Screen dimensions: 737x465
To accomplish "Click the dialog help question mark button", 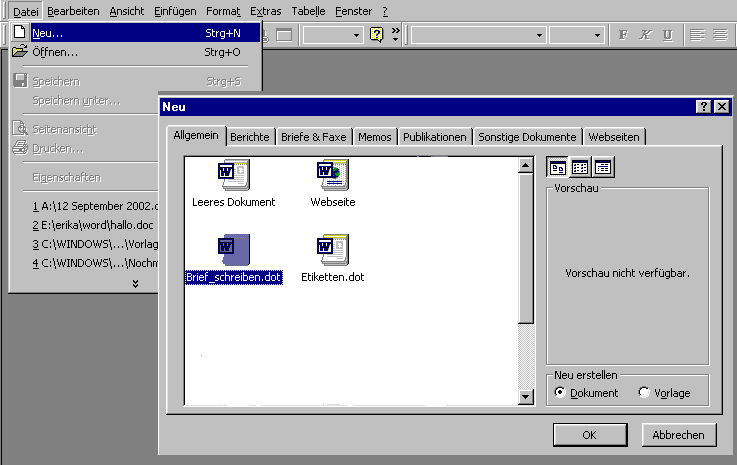I will point(703,107).
